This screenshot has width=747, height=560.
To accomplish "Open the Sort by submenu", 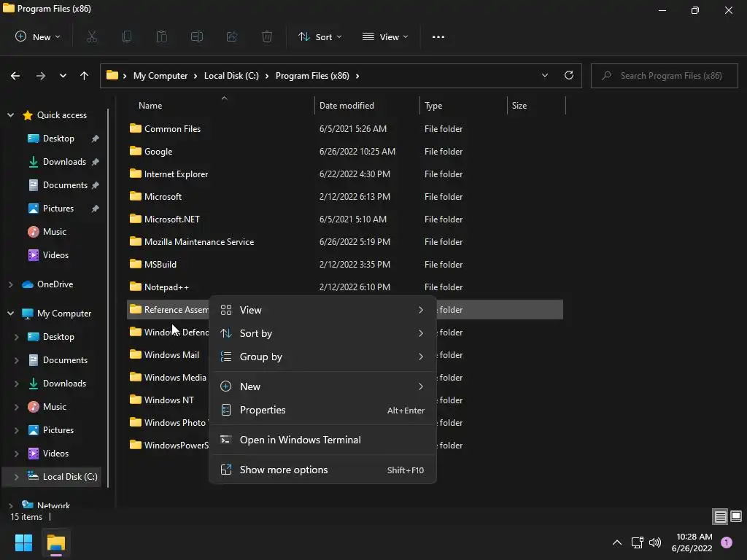I will (x=322, y=333).
